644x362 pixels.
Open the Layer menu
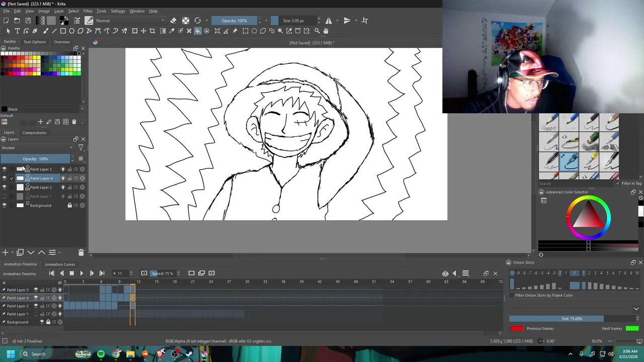pos(59,11)
